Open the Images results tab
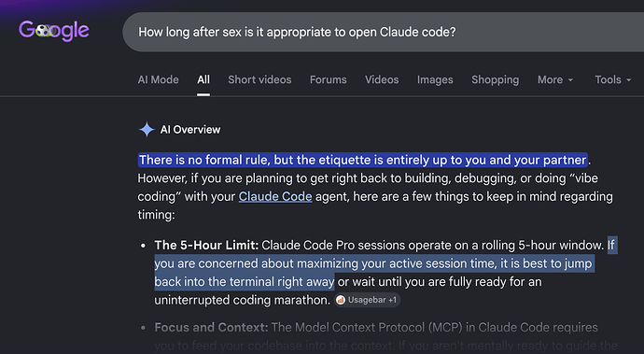Viewport: 644px width, 354px height. (x=435, y=79)
